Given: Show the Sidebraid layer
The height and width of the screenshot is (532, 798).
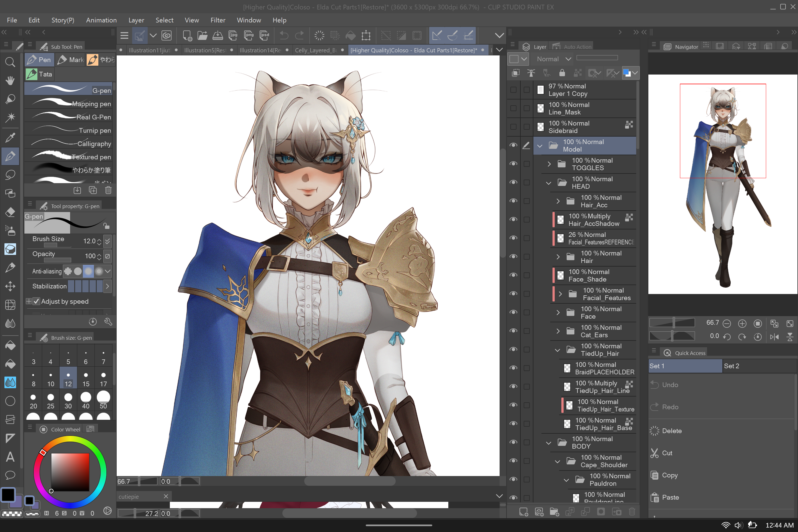Looking at the screenshot, I should (x=513, y=127).
